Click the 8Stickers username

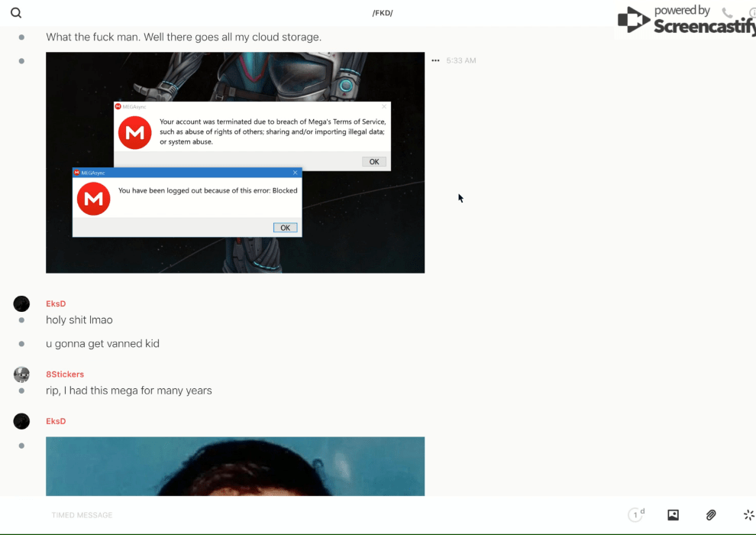click(65, 374)
